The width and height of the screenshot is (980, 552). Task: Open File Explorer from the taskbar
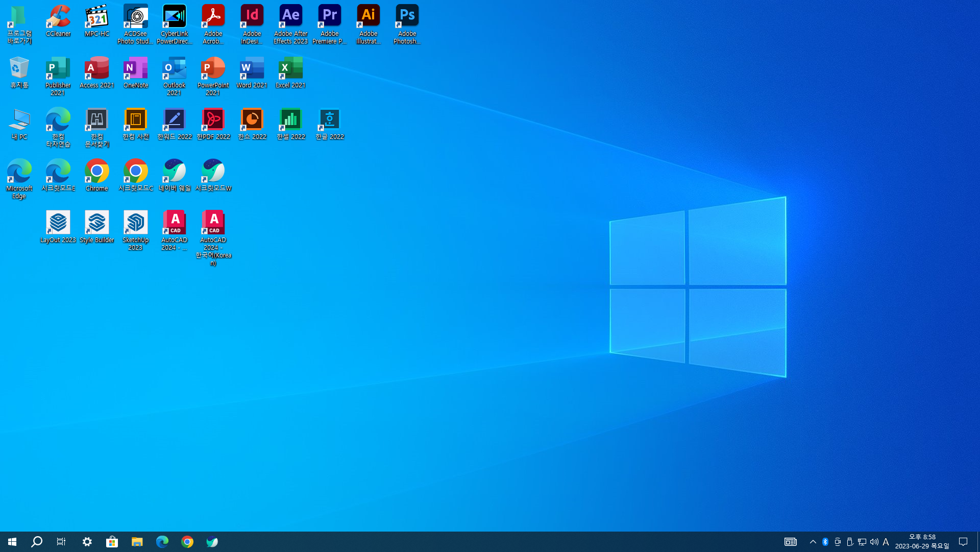click(x=137, y=542)
